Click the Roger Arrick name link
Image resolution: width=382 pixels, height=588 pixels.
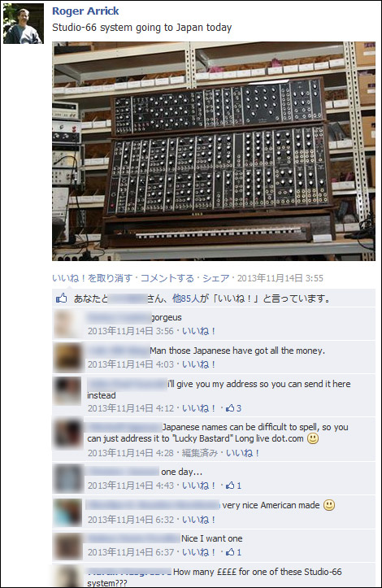85,11
